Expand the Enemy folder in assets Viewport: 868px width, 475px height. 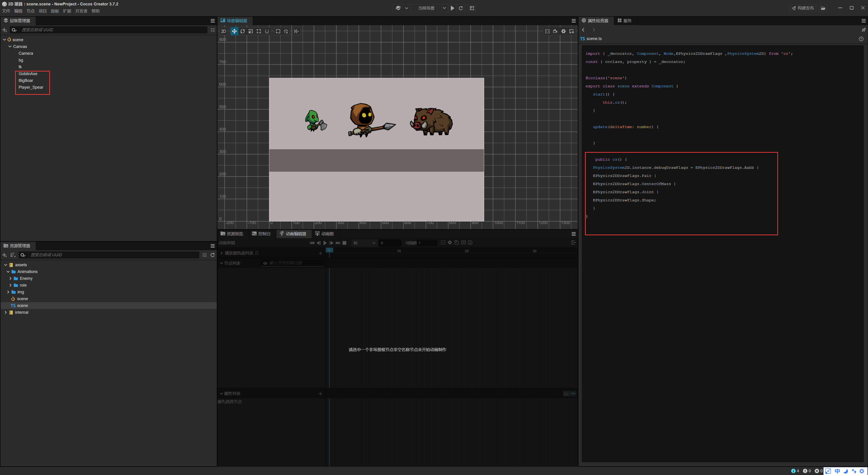pos(10,278)
